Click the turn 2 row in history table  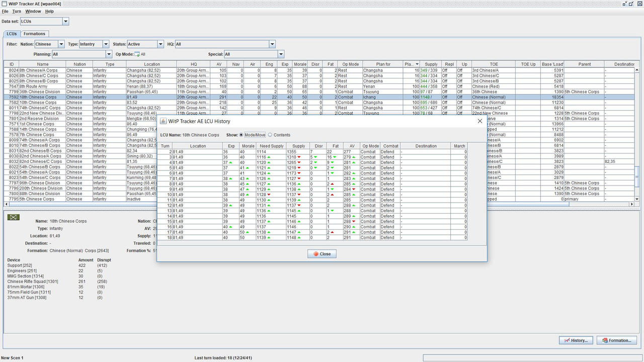(x=312, y=151)
